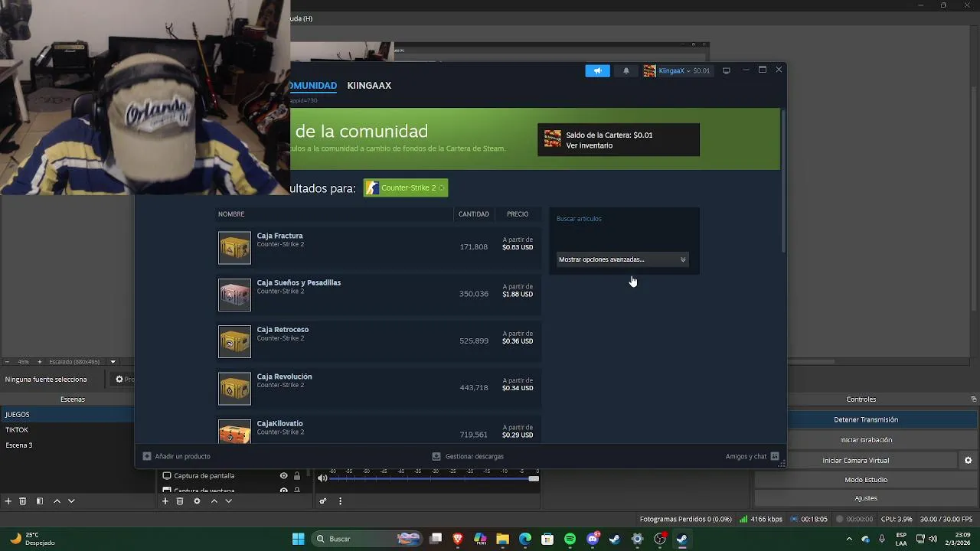Add a new source in OBS
This screenshot has height=551, width=980.
(x=165, y=501)
